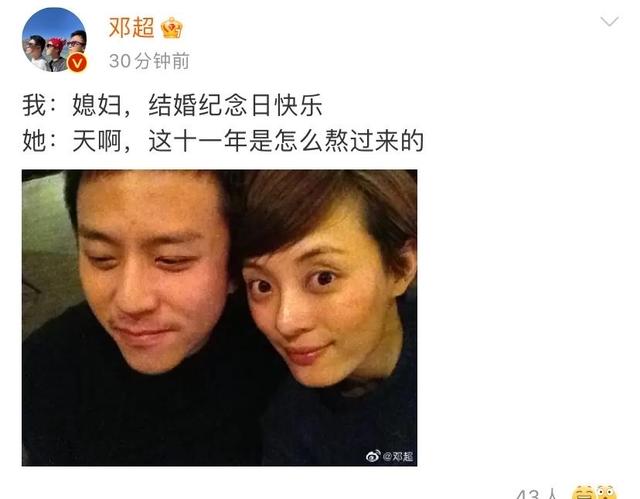Open the poster's round profile avatar

coord(54,40)
